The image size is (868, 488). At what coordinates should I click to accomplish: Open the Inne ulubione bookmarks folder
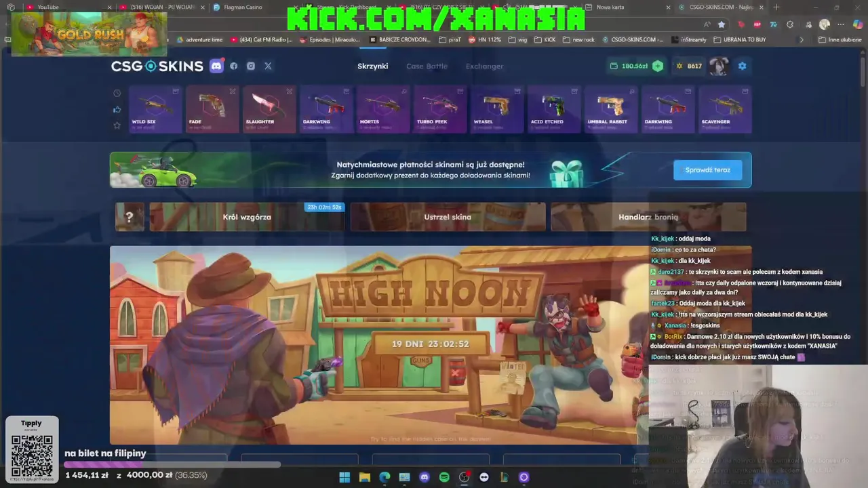click(x=840, y=40)
